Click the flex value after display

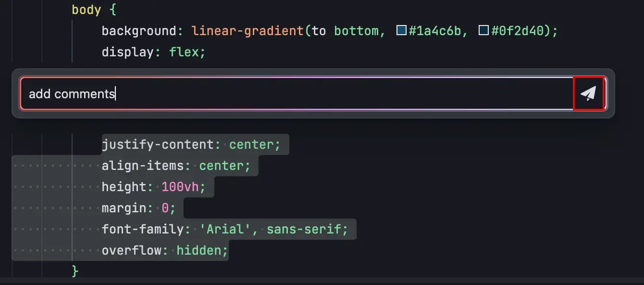tap(184, 52)
